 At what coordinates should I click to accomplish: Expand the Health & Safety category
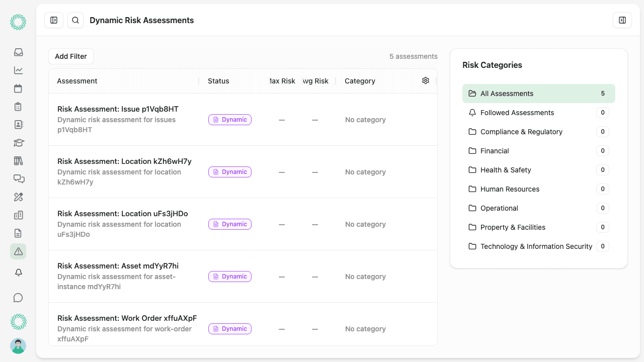coord(505,170)
